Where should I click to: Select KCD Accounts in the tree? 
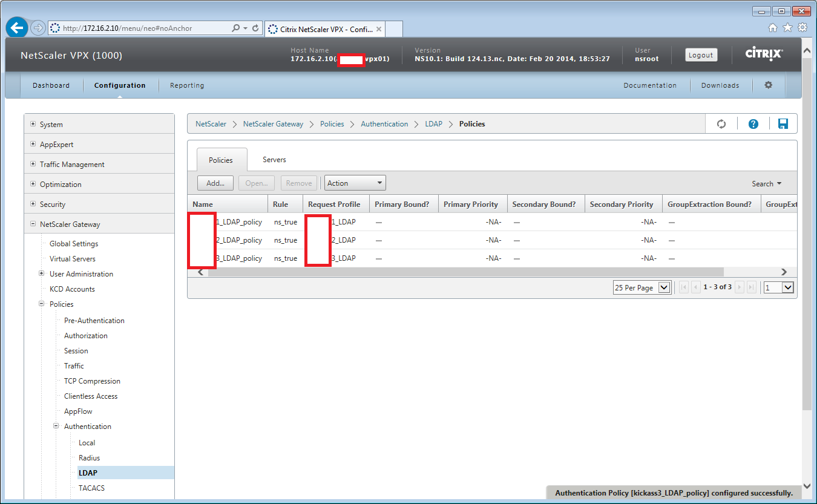click(x=72, y=289)
